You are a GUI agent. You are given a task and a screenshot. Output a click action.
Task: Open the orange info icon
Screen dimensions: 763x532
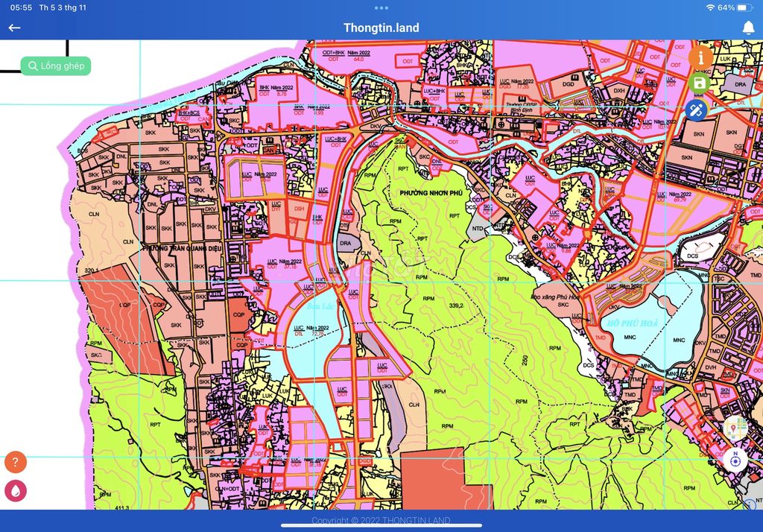(x=700, y=57)
